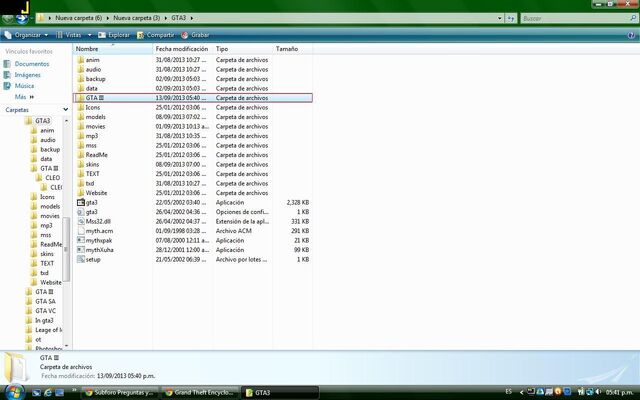Select the data folder icon in file list
Screen dimensions: 640x400
pyautogui.click(x=80, y=89)
